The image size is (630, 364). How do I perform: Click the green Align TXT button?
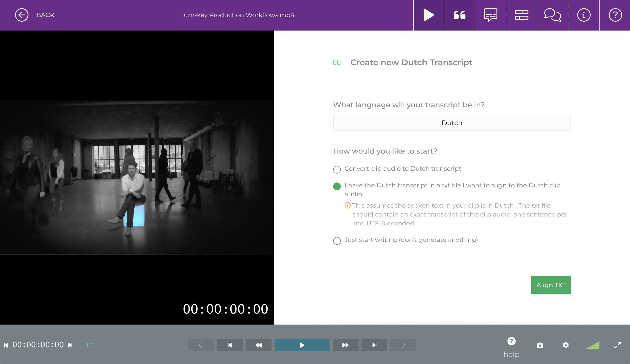[x=551, y=285]
